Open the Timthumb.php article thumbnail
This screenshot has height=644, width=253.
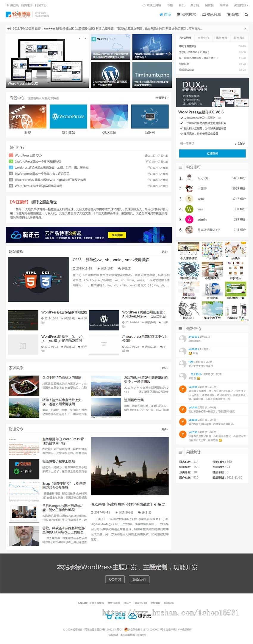pos(152,75)
